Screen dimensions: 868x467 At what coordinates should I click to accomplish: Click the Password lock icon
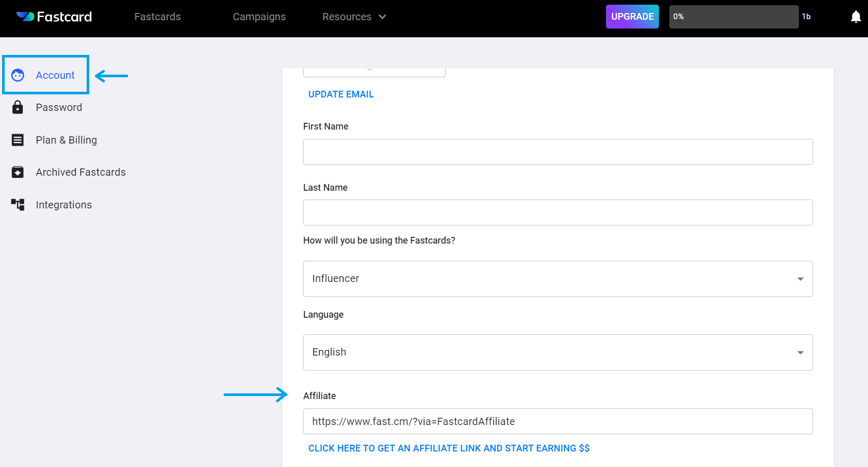18,107
